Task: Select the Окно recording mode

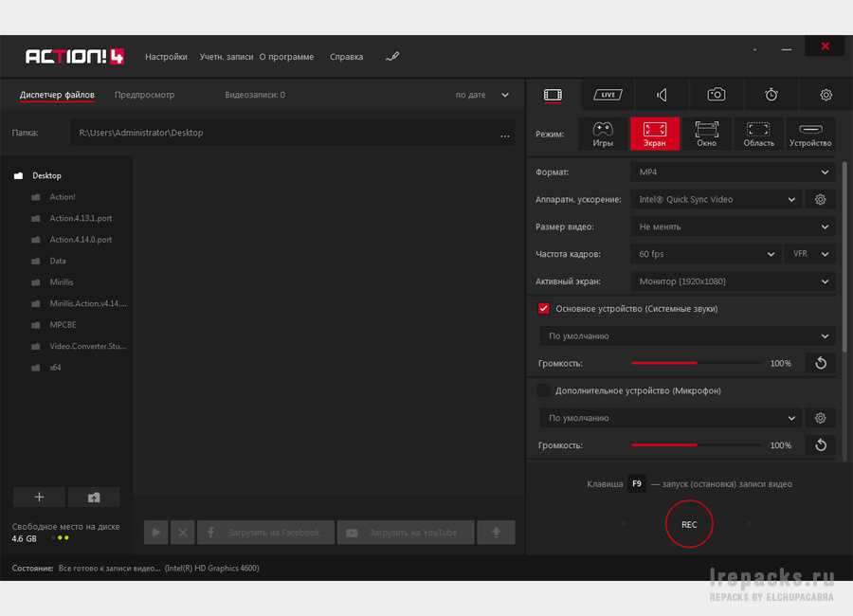Action: tap(706, 134)
